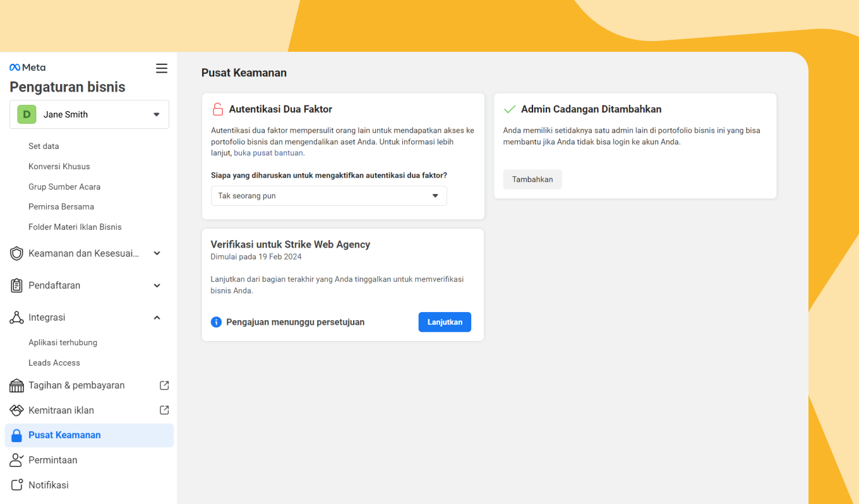
Task: Click the handshake icon for Kemitraan iklan
Action: 16,411
